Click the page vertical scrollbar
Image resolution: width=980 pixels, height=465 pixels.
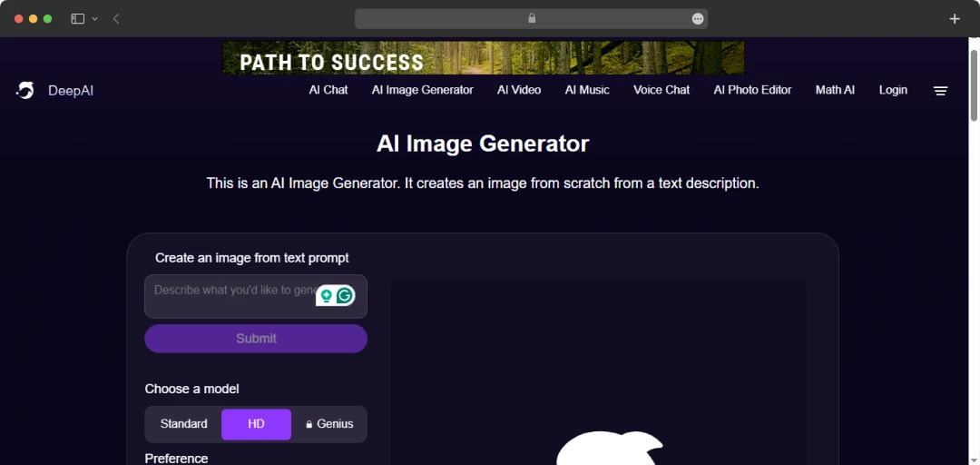(x=974, y=85)
